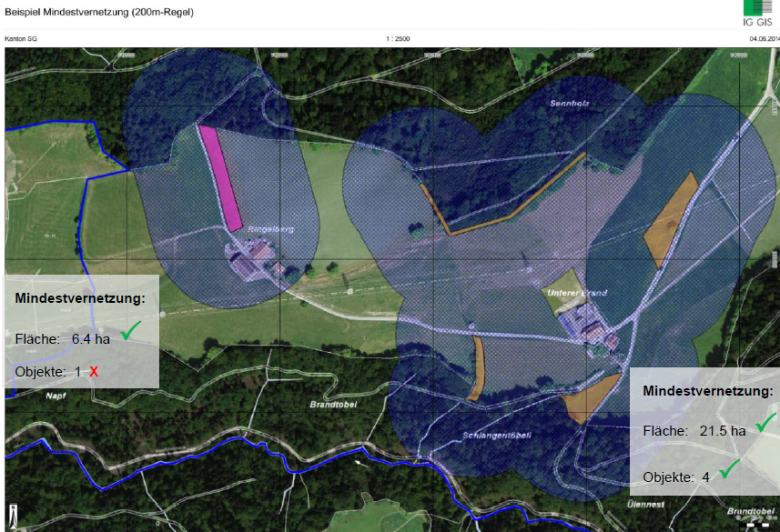
Task: Click the 04.06.2014 date text
Action: tap(764, 39)
